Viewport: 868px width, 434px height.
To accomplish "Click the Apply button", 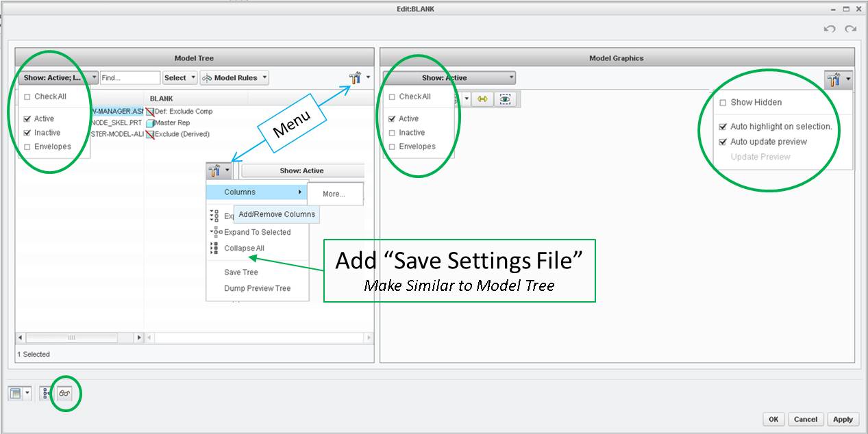I will 843,419.
